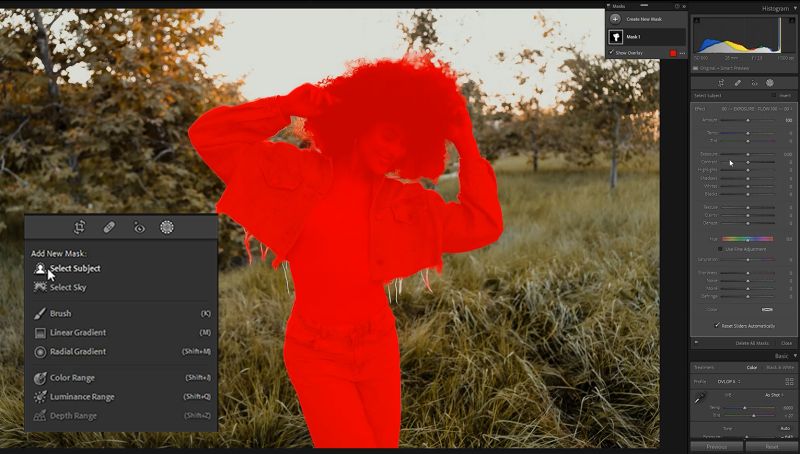Click Original + Smart Preview label

[x=724, y=68]
